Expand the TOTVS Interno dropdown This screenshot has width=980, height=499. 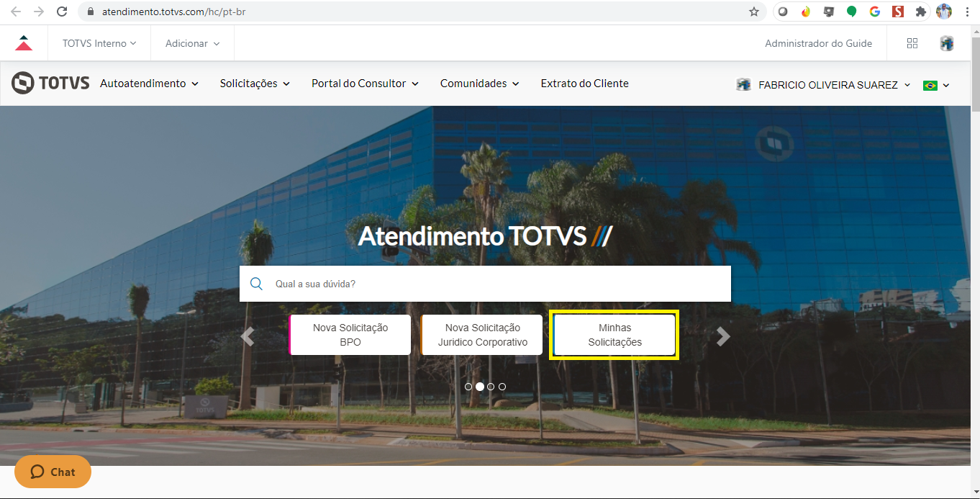99,43
